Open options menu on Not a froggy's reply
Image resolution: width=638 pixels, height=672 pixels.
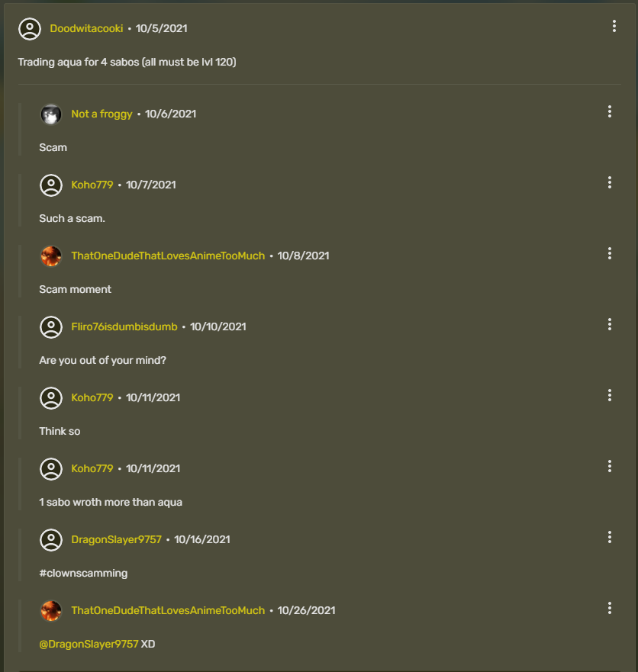pyautogui.click(x=610, y=112)
